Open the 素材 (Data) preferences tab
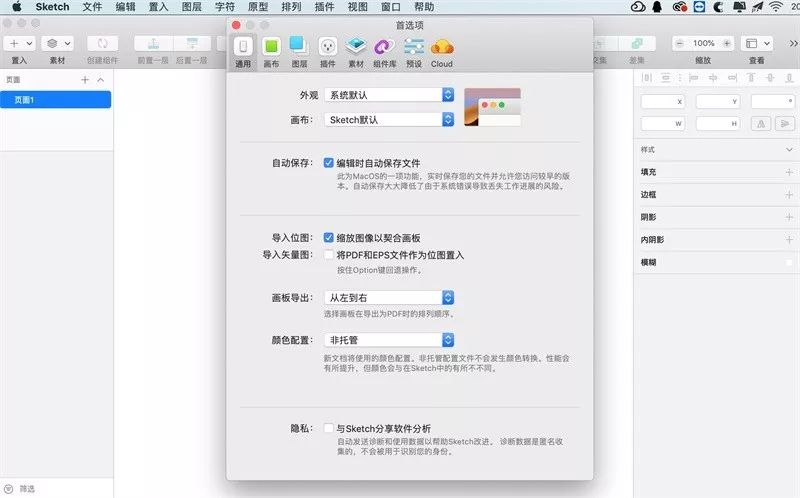 (356, 52)
